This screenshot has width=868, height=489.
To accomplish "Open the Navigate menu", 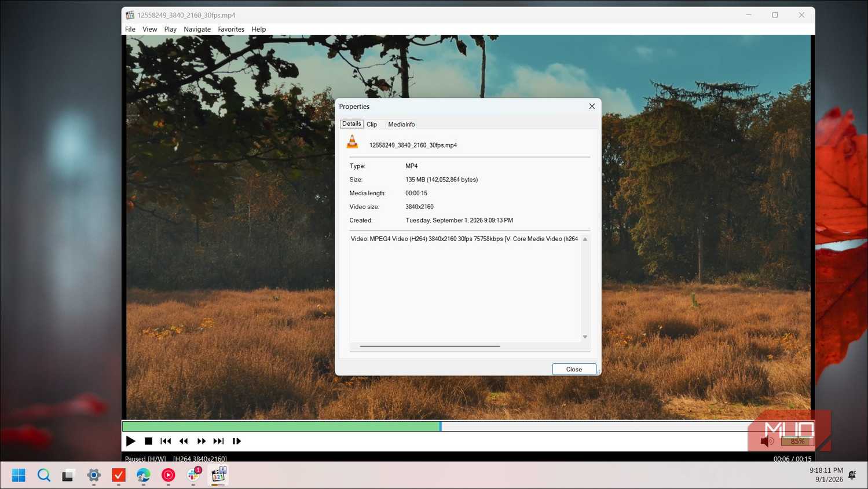I will pos(197,29).
